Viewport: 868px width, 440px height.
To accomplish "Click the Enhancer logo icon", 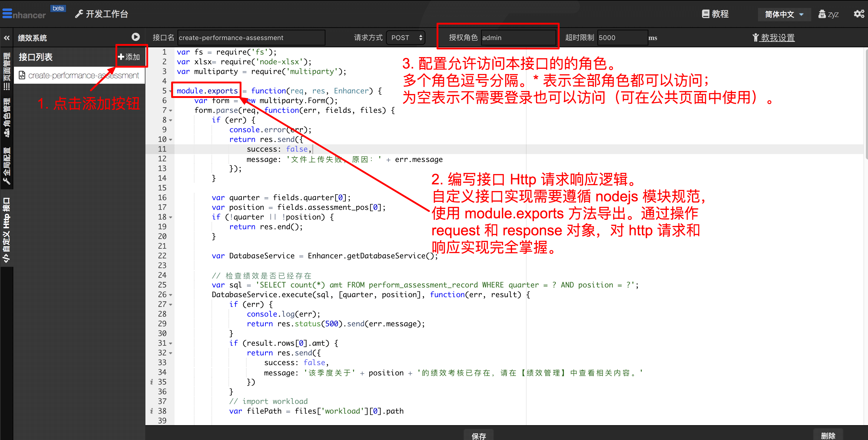I will click(7, 13).
